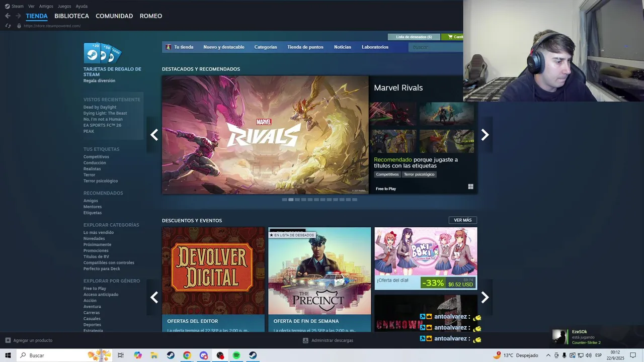
Task: Show next featured game with right carousel arrow
Action: [485, 135]
